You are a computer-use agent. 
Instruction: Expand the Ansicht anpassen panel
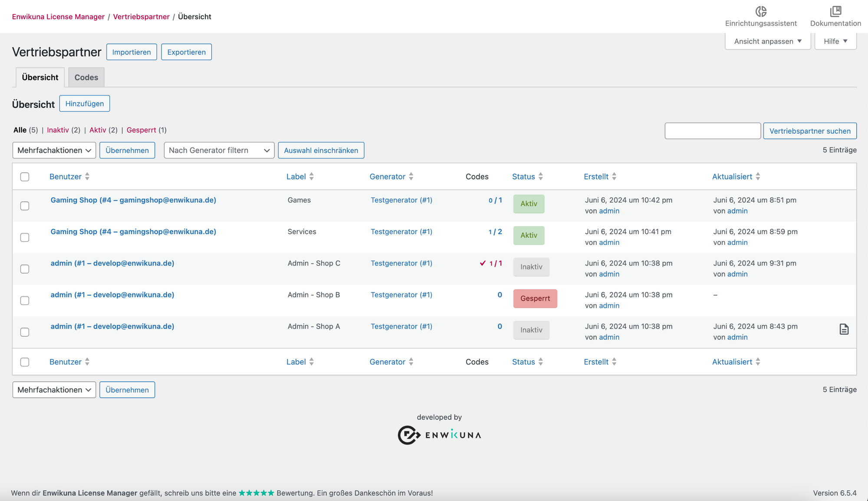tap(768, 41)
